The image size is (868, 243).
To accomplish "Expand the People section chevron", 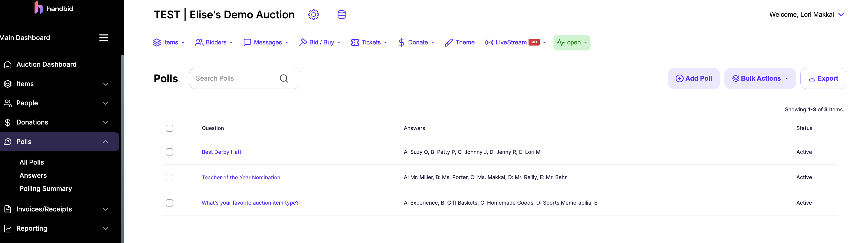I will click(105, 103).
